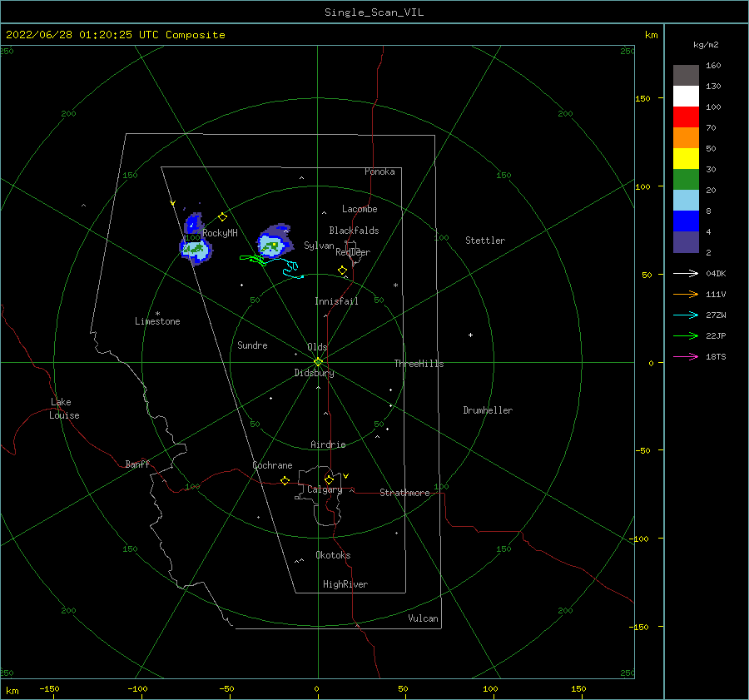Click the green 22JP track arrow
The width and height of the screenshot is (749, 700).
click(x=686, y=336)
